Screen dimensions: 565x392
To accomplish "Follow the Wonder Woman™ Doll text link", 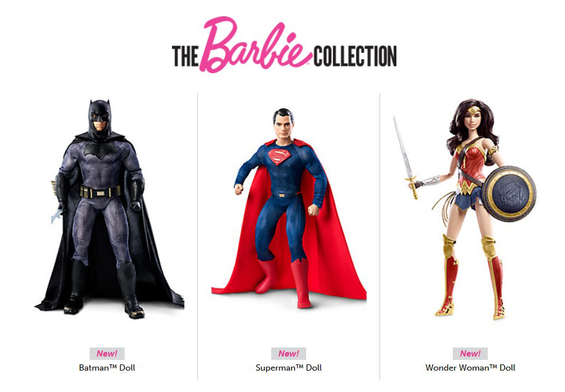I will click(470, 368).
